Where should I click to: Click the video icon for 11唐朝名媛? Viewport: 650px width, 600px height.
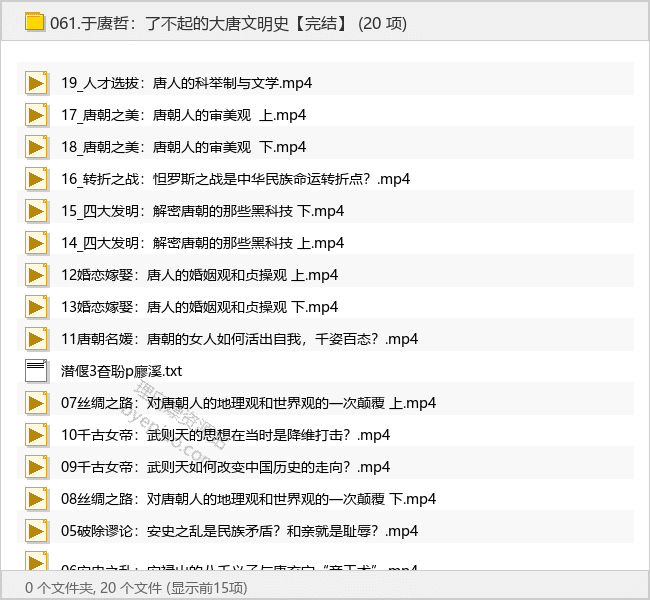click(36, 339)
